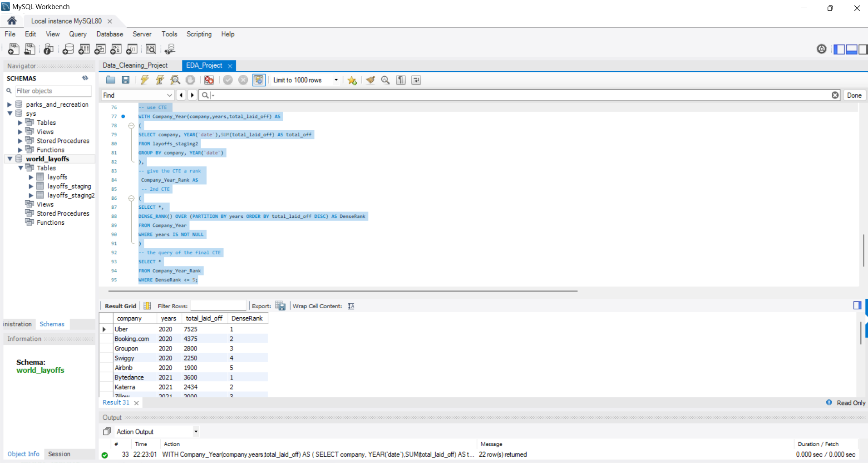Collapse the world_layoffs schema

coord(10,159)
